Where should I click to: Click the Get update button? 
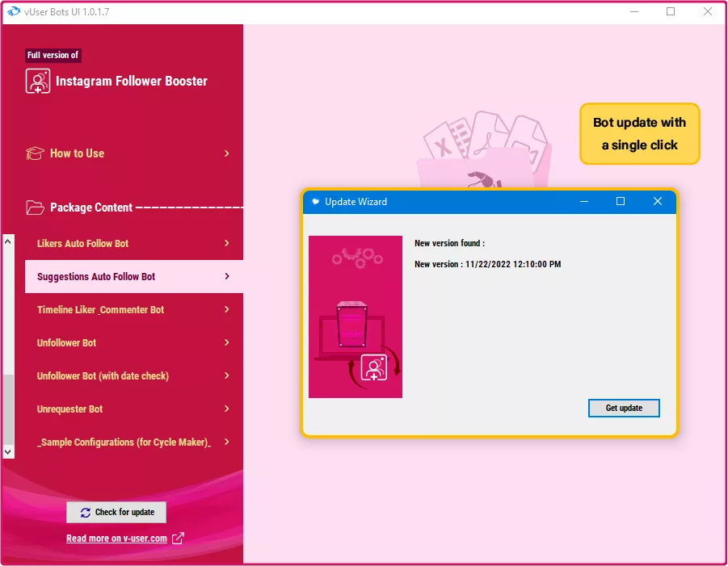pyautogui.click(x=624, y=408)
